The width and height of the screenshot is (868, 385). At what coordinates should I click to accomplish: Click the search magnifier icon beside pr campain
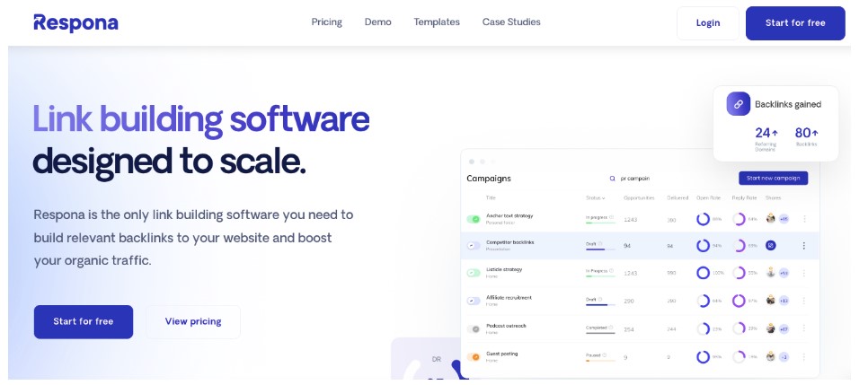click(x=612, y=179)
